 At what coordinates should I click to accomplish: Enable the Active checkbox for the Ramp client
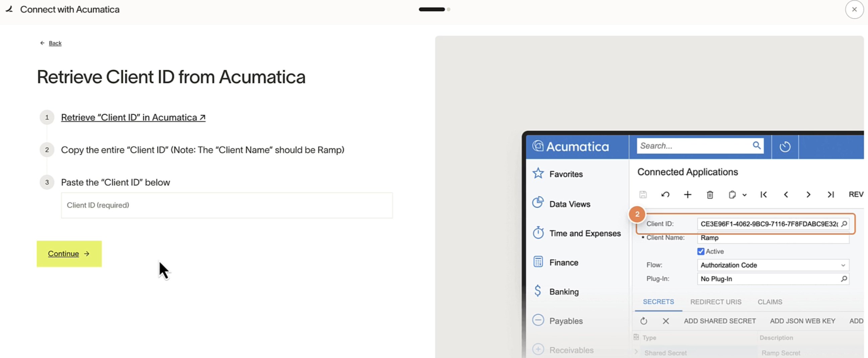point(701,251)
